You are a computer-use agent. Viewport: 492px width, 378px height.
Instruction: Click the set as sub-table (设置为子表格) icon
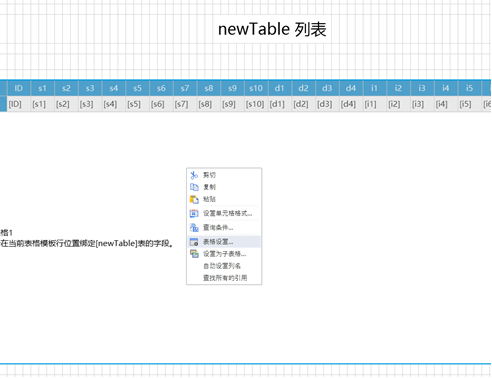click(194, 254)
